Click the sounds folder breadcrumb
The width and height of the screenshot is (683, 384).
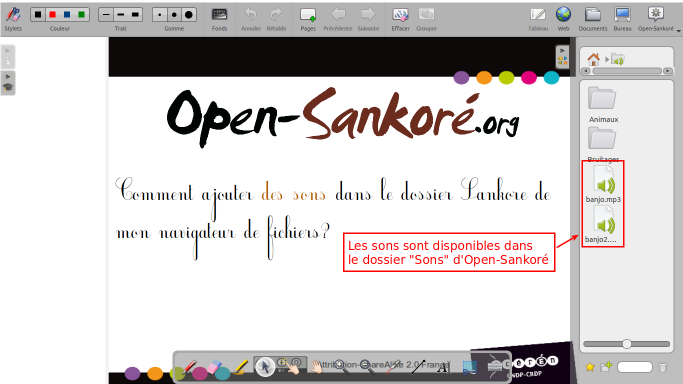(x=618, y=59)
